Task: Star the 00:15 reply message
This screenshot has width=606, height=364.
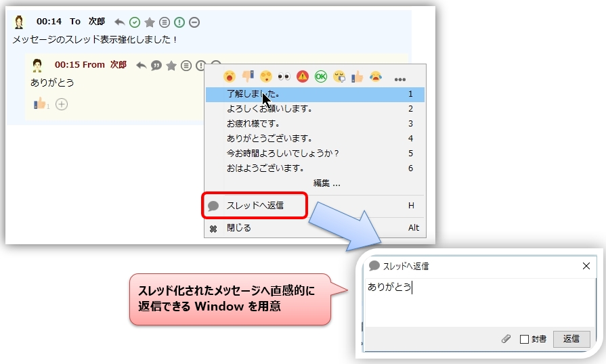Action: (172, 65)
